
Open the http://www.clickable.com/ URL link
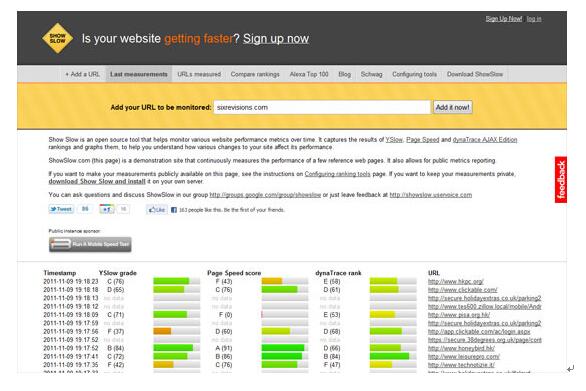[463, 290]
